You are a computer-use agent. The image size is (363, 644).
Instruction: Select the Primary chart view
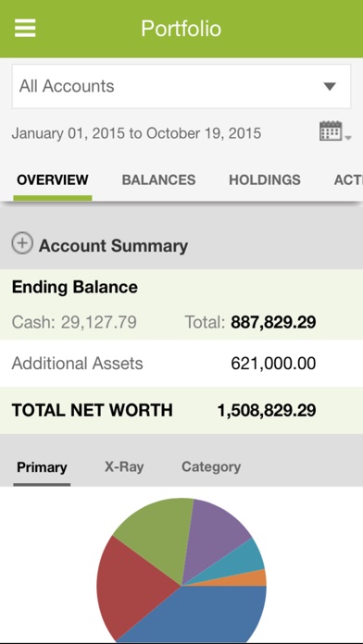(x=42, y=467)
